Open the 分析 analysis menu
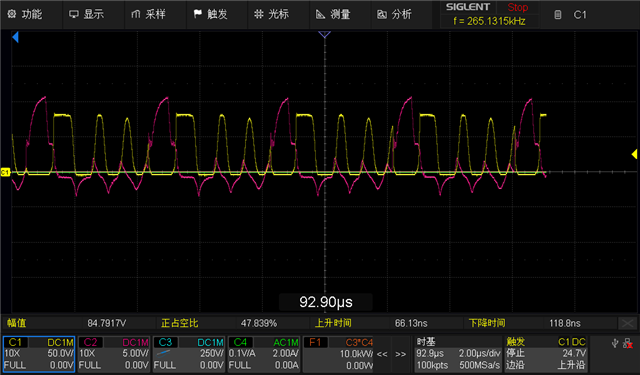The height and width of the screenshot is (375, 640). pyautogui.click(x=394, y=14)
